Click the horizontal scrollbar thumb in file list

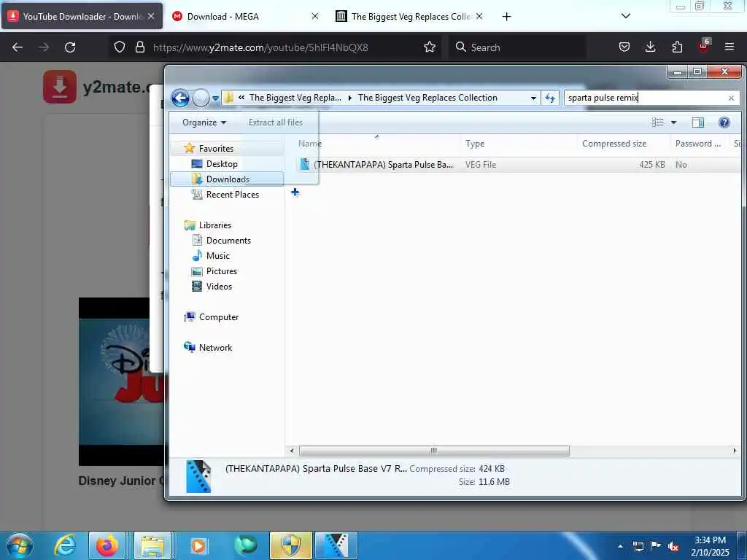(433, 451)
